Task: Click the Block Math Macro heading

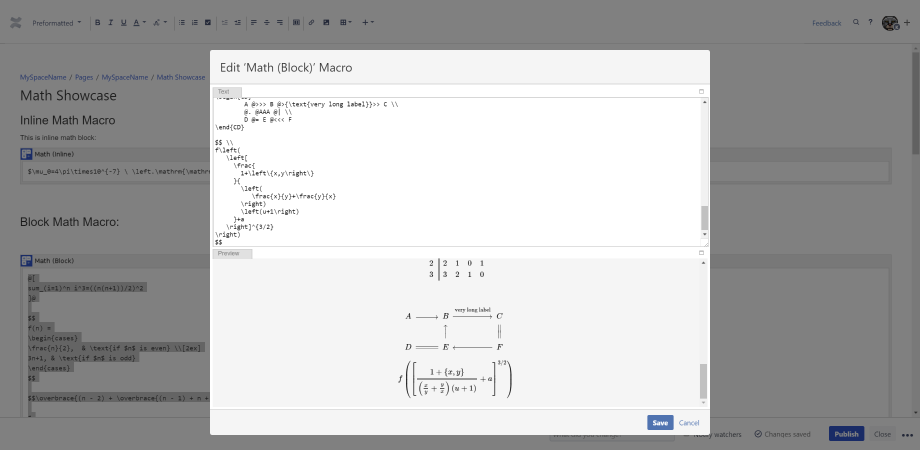Action: click(x=69, y=222)
